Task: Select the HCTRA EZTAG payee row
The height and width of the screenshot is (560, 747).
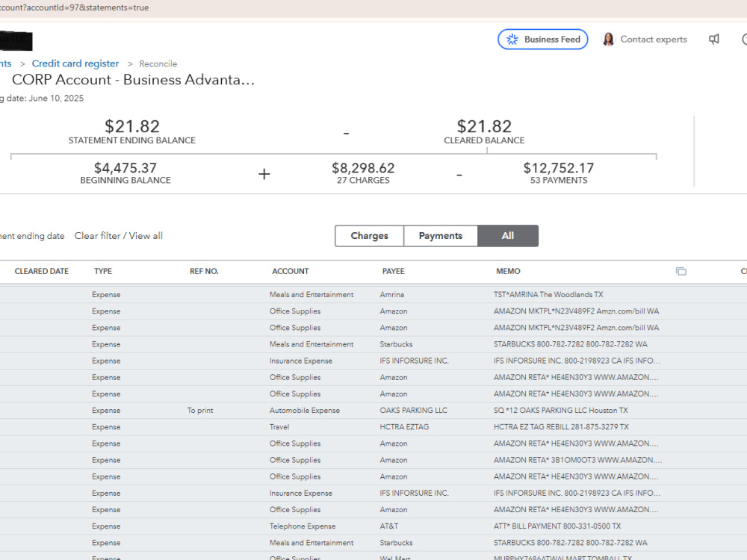Action: (x=404, y=427)
